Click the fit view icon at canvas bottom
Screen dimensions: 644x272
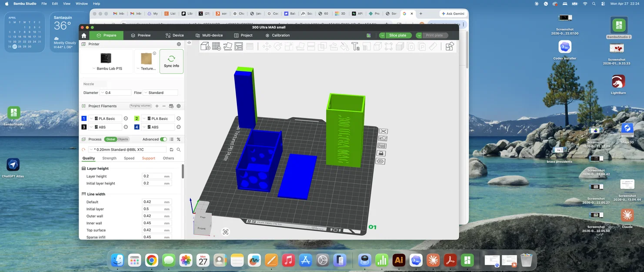click(x=225, y=232)
